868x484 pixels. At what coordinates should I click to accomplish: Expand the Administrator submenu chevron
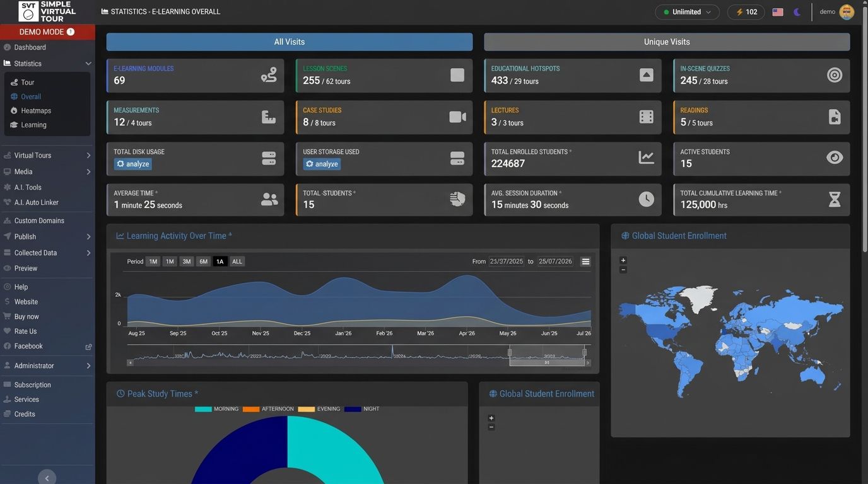[x=88, y=366]
